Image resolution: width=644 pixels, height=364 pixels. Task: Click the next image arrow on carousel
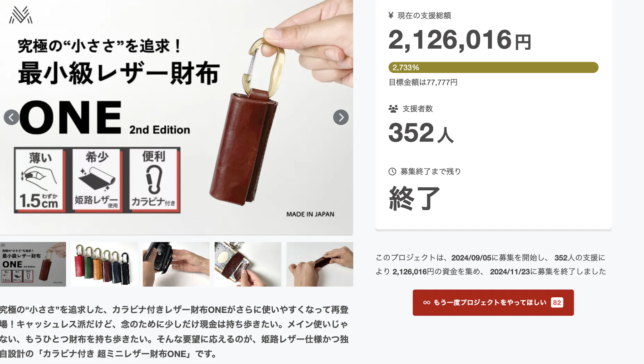[341, 117]
